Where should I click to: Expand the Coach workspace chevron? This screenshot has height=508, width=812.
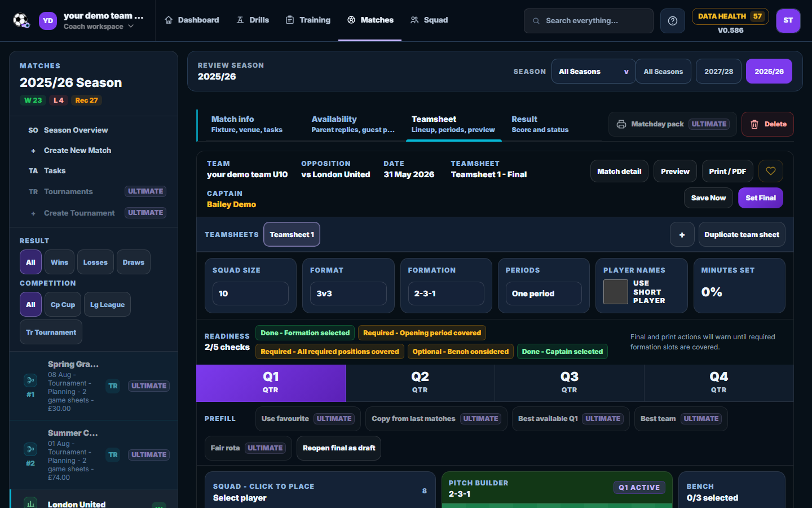[x=131, y=26]
